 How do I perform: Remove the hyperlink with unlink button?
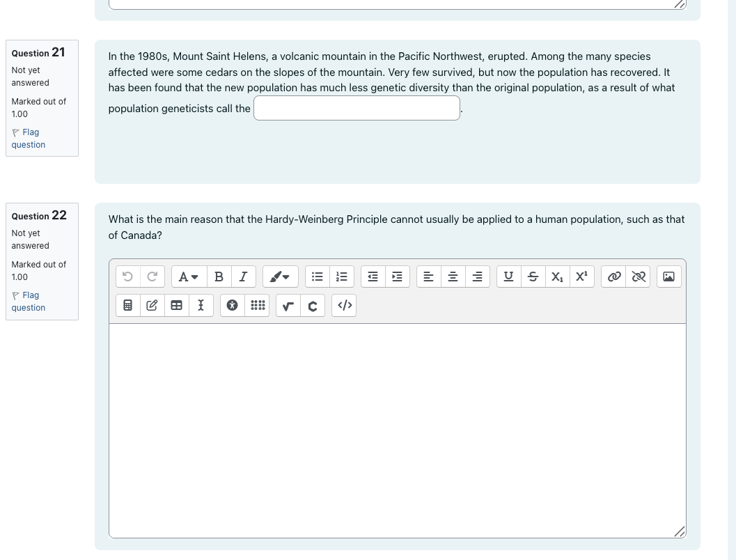[x=639, y=277]
